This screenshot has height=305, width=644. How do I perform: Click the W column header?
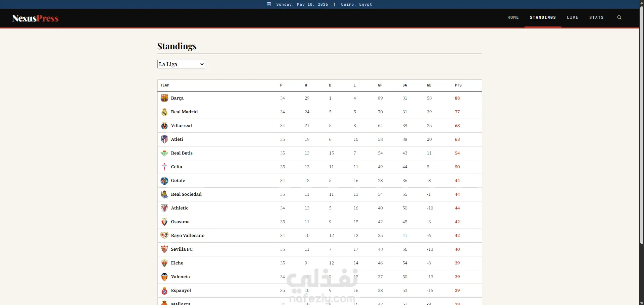[306, 85]
